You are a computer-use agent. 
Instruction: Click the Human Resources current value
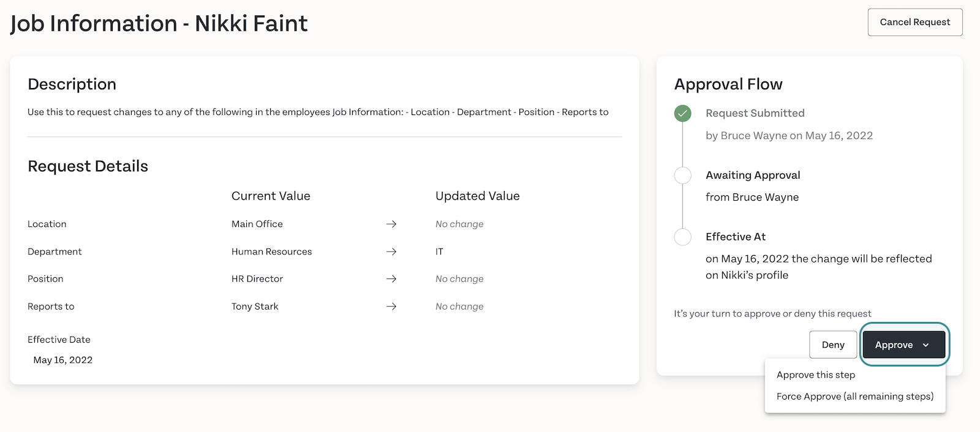271,251
